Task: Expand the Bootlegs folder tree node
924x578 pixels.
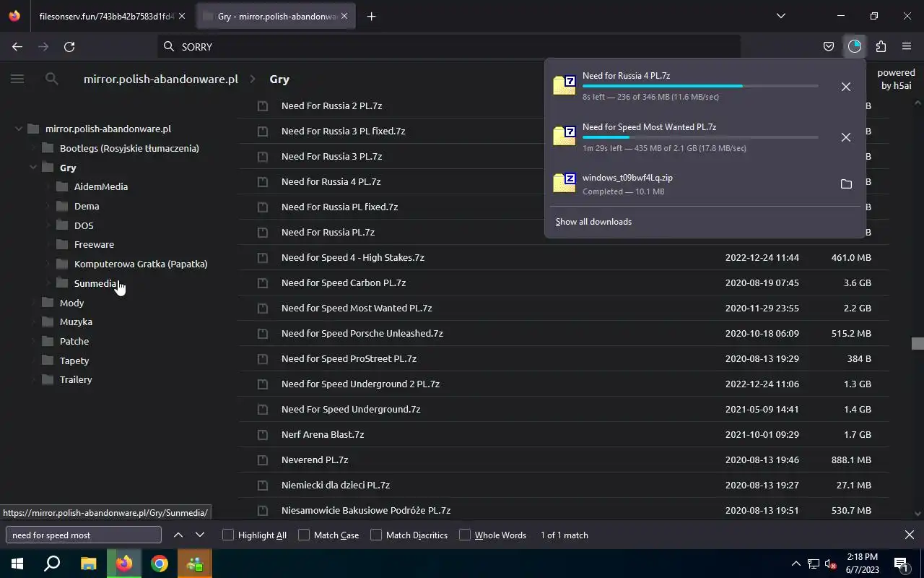Action: [x=33, y=148]
